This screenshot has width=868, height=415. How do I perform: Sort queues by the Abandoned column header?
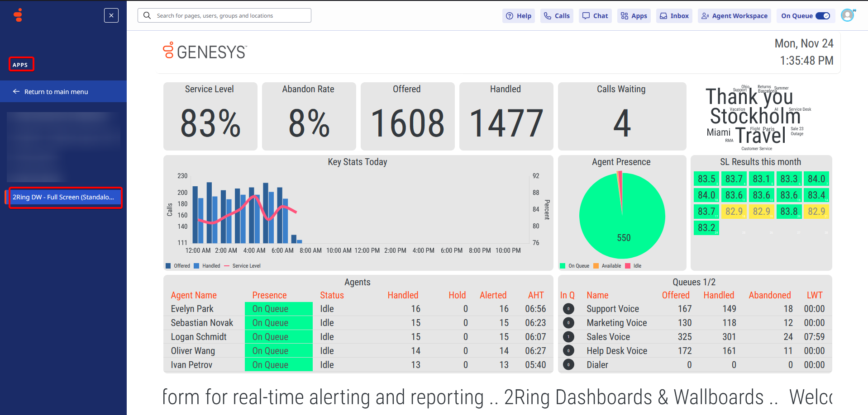pyautogui.click(x=769, y=295)
